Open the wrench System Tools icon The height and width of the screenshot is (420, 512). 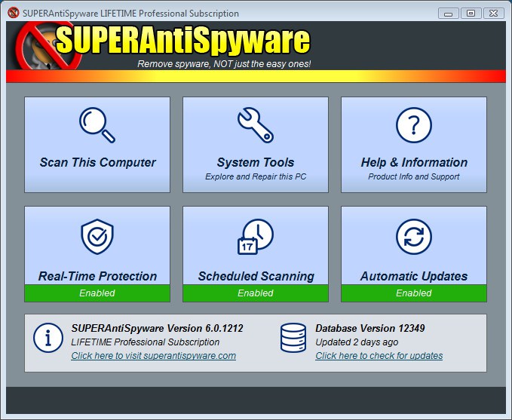[256, 124]
